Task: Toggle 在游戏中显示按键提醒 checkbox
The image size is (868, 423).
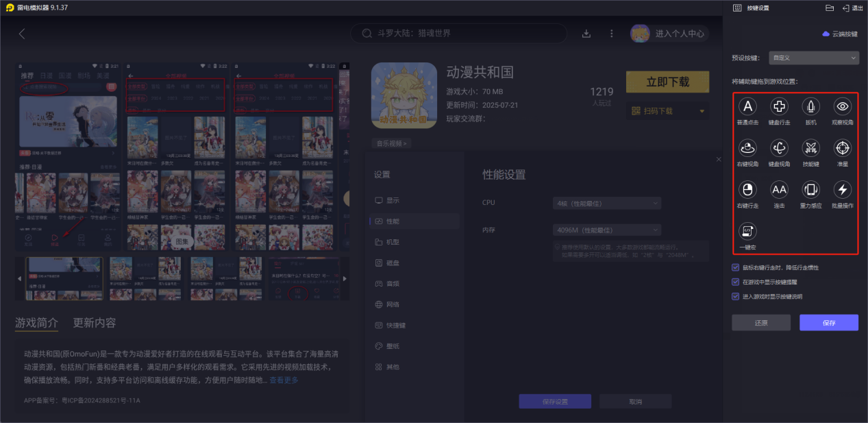Action: tap(736, 282)
